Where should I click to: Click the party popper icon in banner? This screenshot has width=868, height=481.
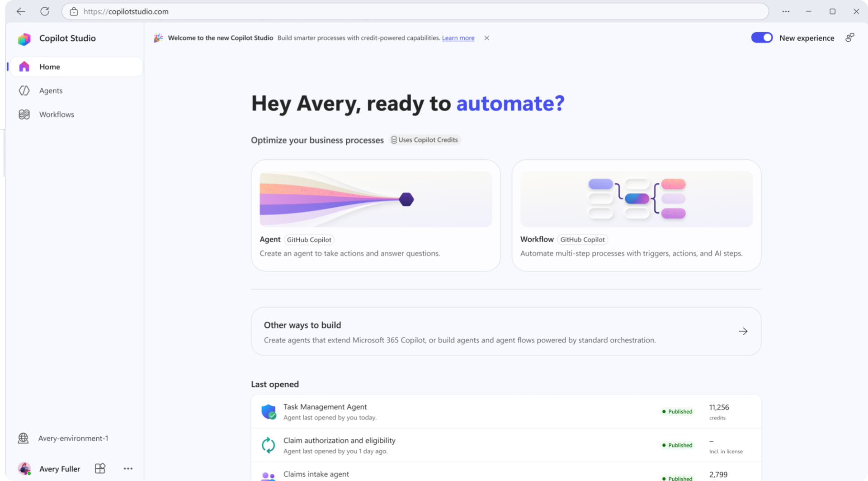[158, 38]
